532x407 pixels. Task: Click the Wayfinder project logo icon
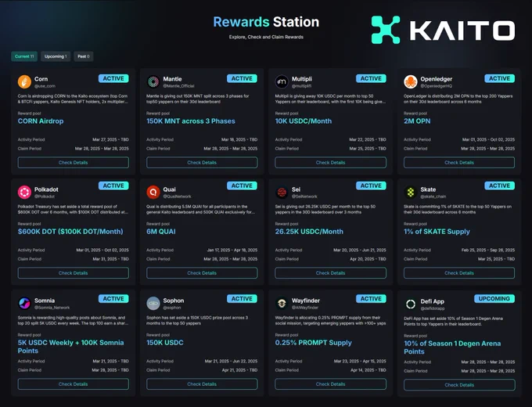click(282, 303)
